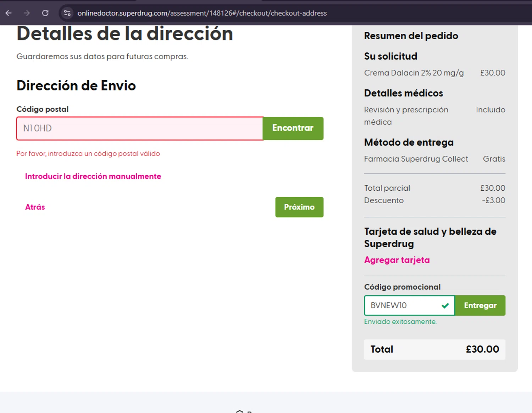Open site information icon in address bar
Image resolution: width=532 pixels, height=413 pixels.
(67, 13)
